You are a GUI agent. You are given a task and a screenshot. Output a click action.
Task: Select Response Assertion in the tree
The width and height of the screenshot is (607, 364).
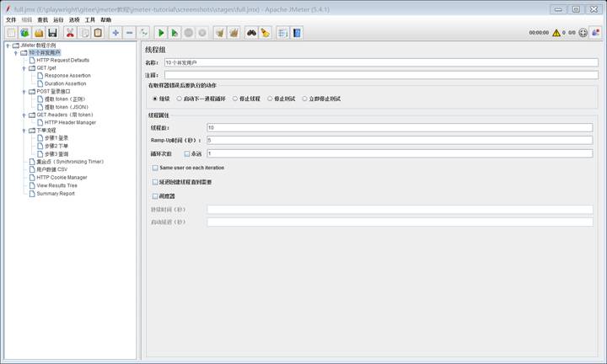pos(67,76)
